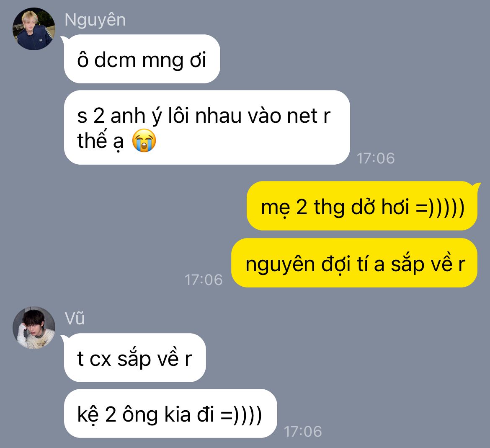Select the message 'ô dcm mng ơi'
This screenshot has width=490, height=448.
[x=142, y=59]
